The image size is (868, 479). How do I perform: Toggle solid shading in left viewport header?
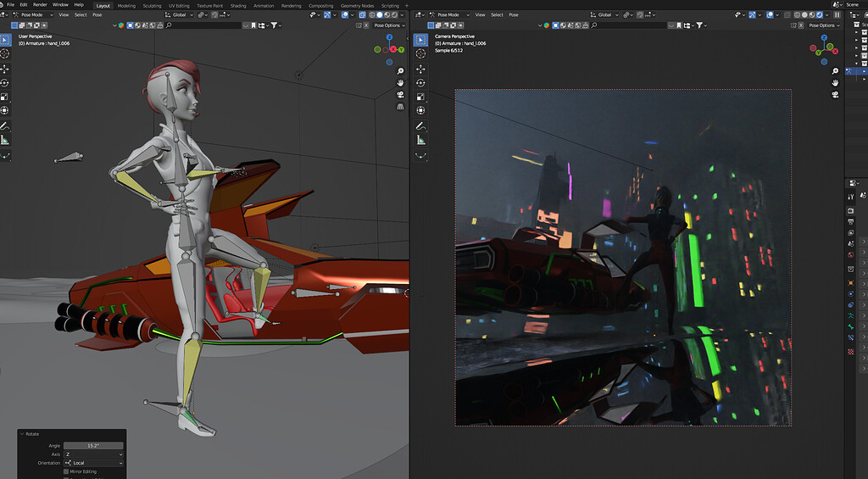380,15
